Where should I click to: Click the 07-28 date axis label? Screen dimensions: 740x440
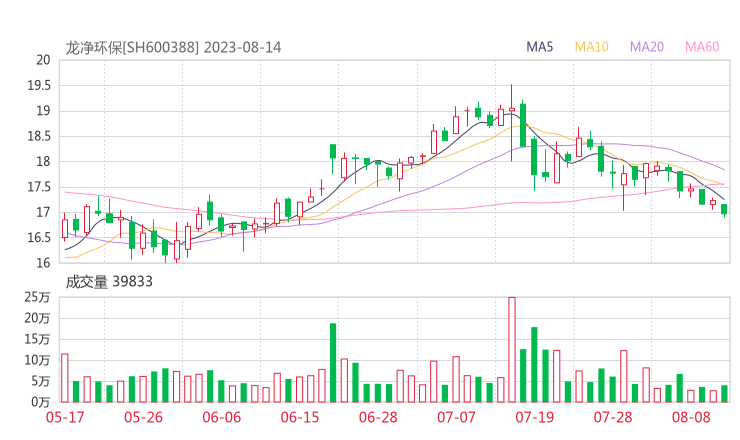[x=613, y=417]
